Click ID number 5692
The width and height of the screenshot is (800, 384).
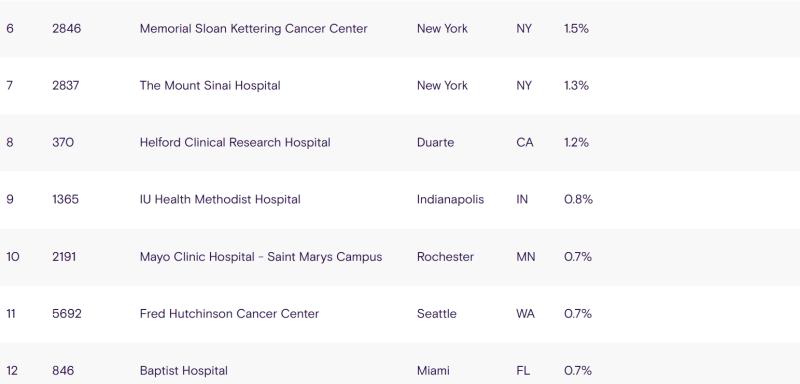point(67,314)
